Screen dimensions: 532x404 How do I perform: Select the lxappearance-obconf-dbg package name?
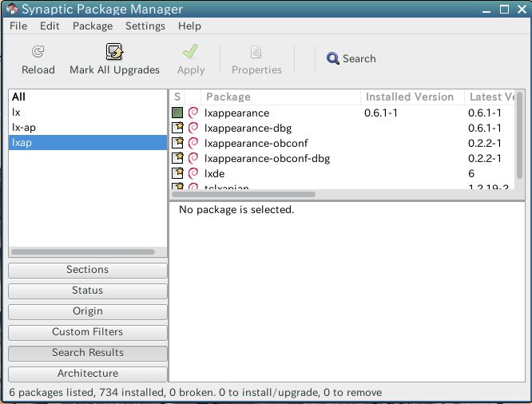(267, 158)
